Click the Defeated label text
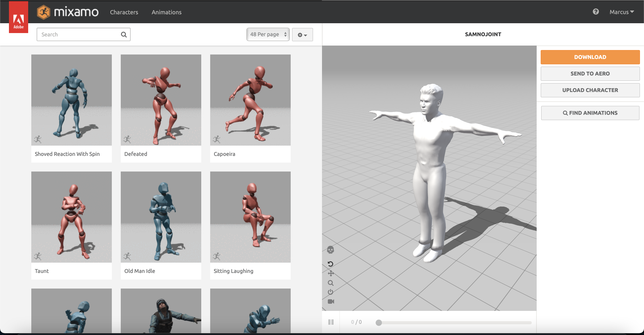 click(136, 154)
